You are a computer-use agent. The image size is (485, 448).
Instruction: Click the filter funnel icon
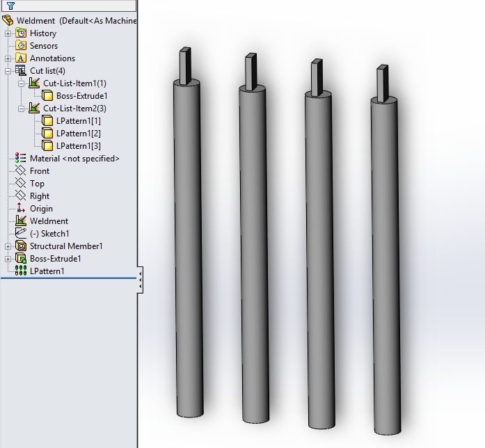(x=11, y=6)
